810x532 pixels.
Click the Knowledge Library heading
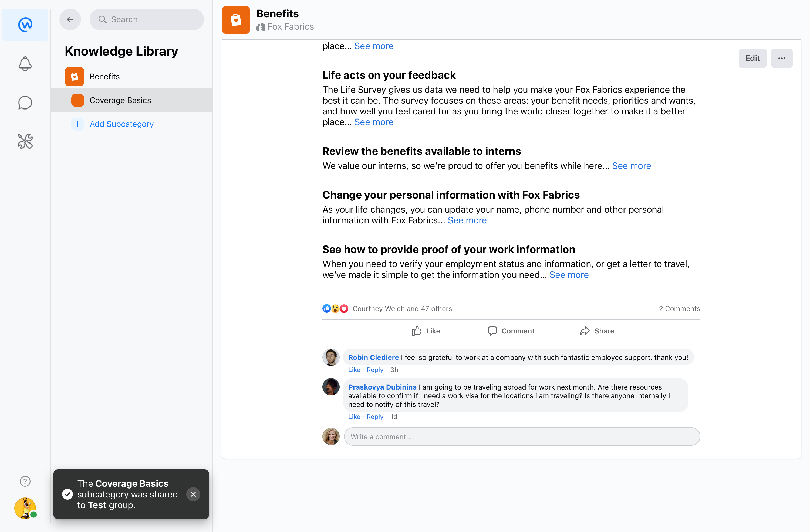point(121,51)
